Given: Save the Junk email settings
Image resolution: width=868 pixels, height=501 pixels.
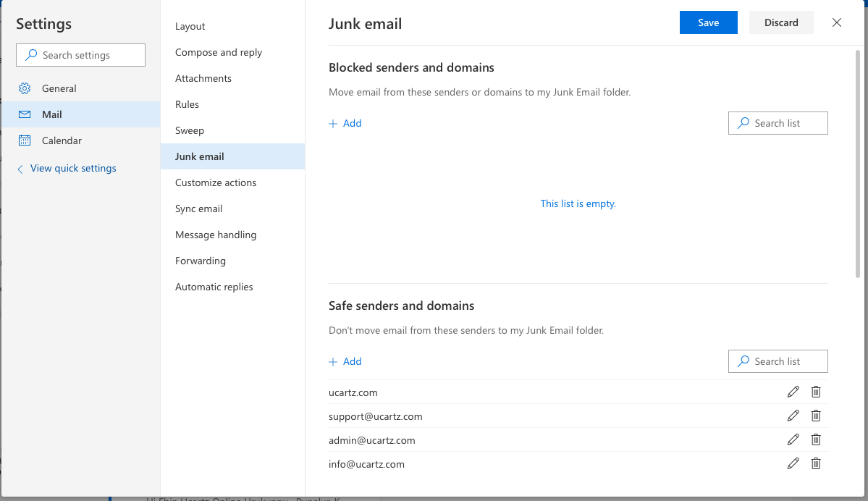Looking at the screenshot, I should point(708,22).
